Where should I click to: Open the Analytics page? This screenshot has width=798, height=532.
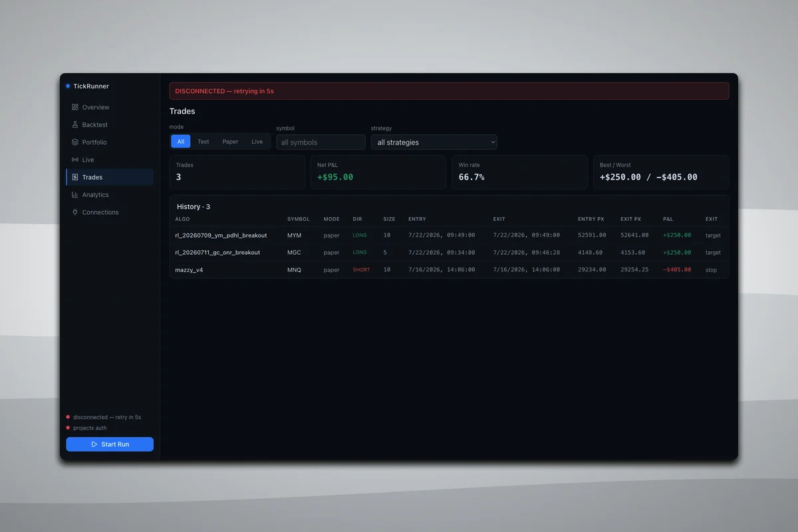[x=110, y=195]
